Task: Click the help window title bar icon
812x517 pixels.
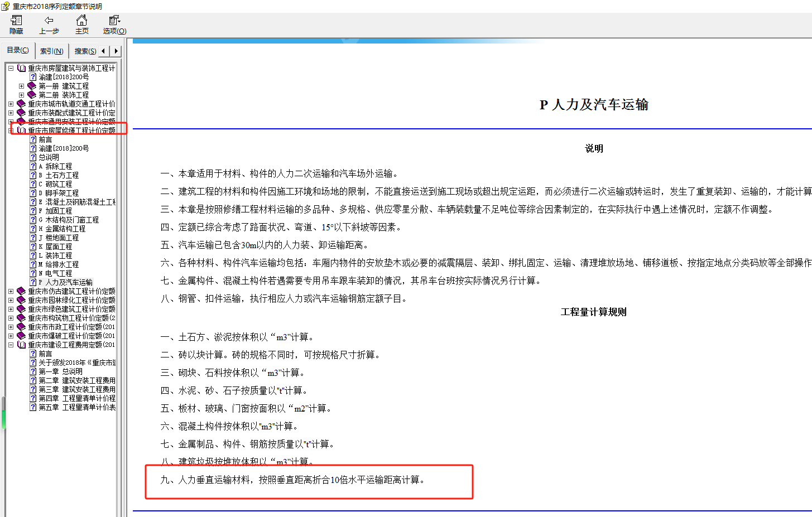Action: point(5,6)
